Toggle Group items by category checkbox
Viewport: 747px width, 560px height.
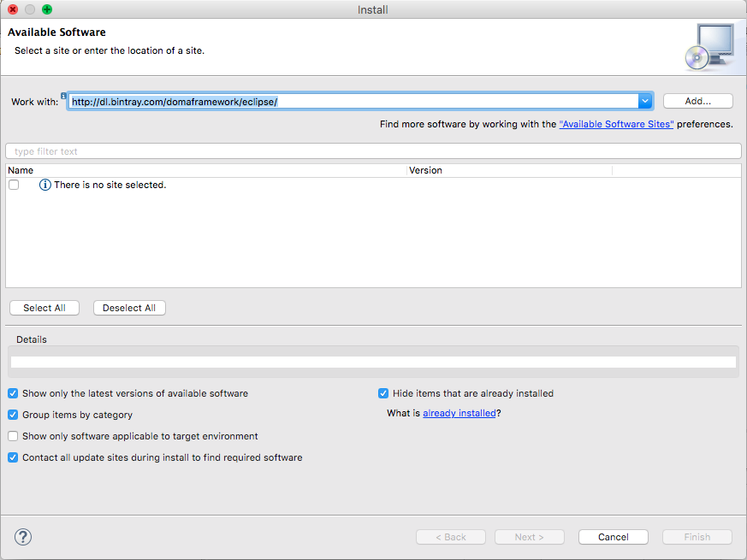[x=13, y=415]
